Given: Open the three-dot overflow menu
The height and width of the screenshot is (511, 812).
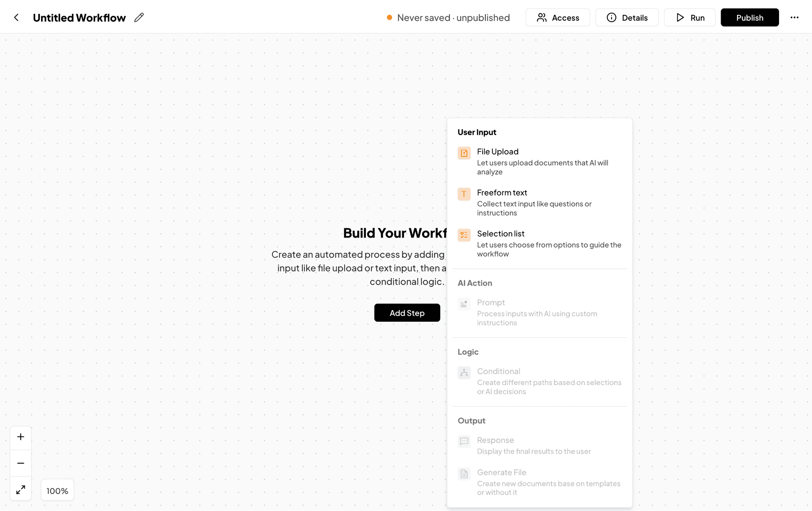Looking at the screenshot, I should click(795, 17).
